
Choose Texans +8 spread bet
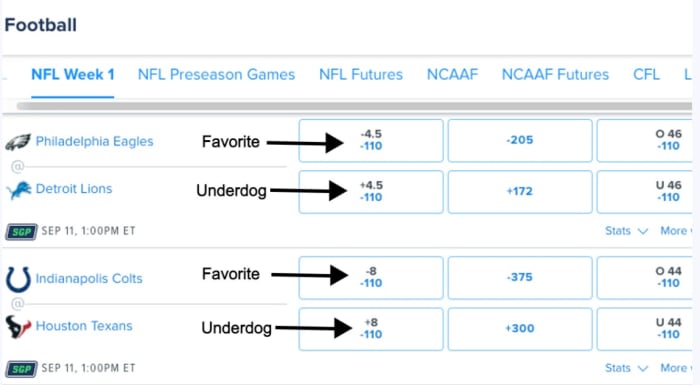click(371, 329)
